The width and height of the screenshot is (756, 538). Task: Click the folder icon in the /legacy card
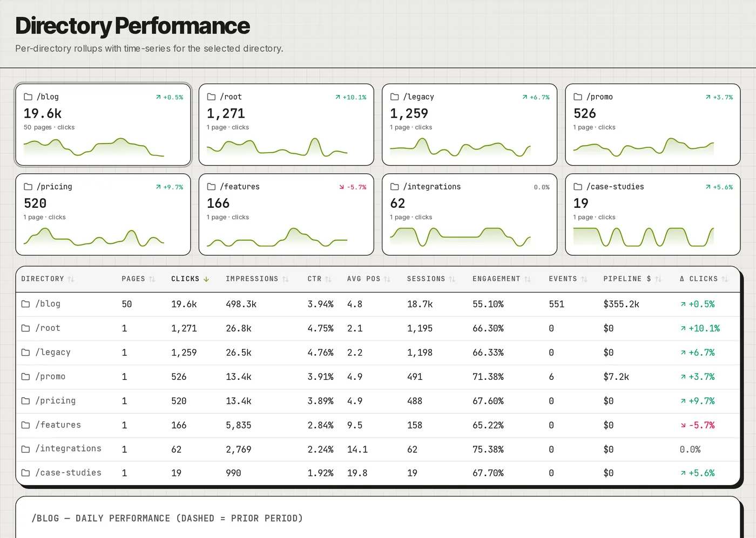(x=395, y=97)
